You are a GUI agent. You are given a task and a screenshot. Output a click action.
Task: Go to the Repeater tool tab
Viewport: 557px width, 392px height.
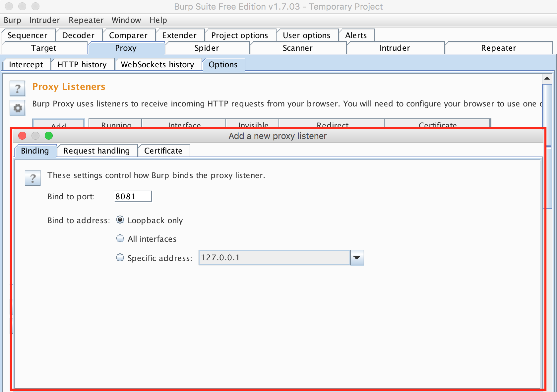(x=498, y=48)
